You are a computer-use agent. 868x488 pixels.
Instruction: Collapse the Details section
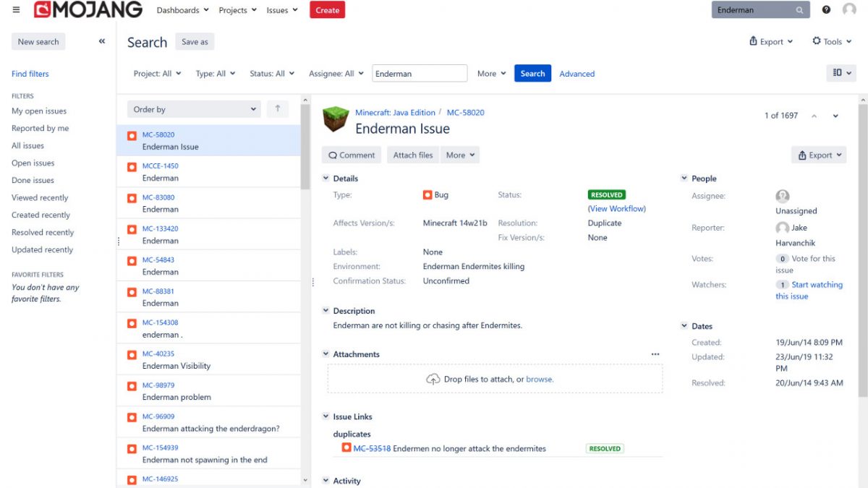pos(325,179)
